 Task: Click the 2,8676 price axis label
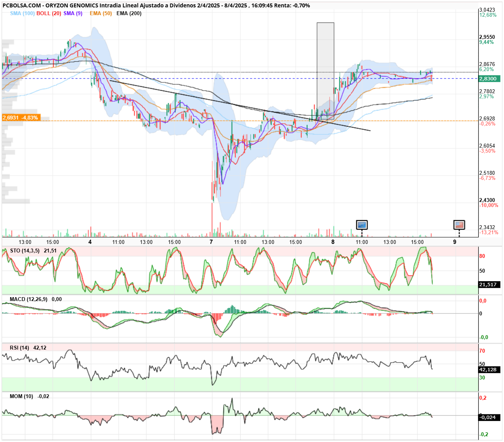(487, 64)
